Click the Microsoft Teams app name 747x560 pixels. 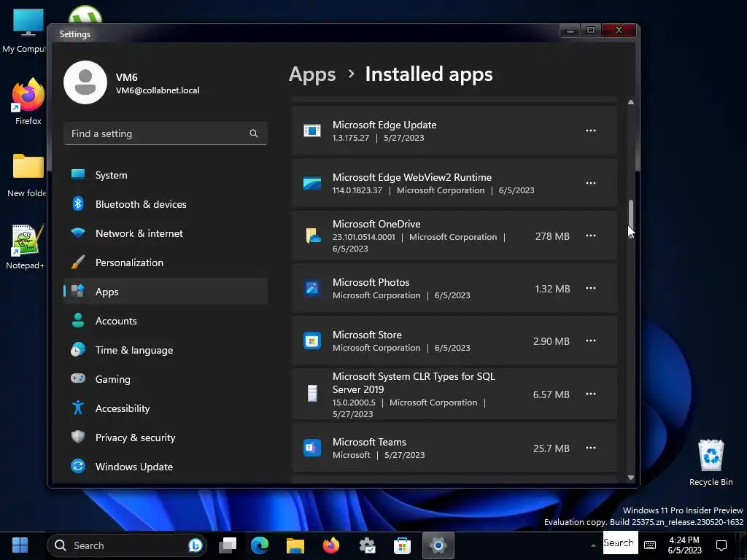pos(369,442)
